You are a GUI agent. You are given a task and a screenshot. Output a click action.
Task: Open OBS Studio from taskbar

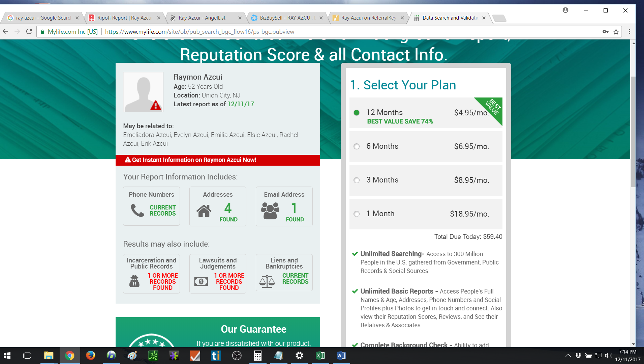pyautogui.click(x=237, y=356)
